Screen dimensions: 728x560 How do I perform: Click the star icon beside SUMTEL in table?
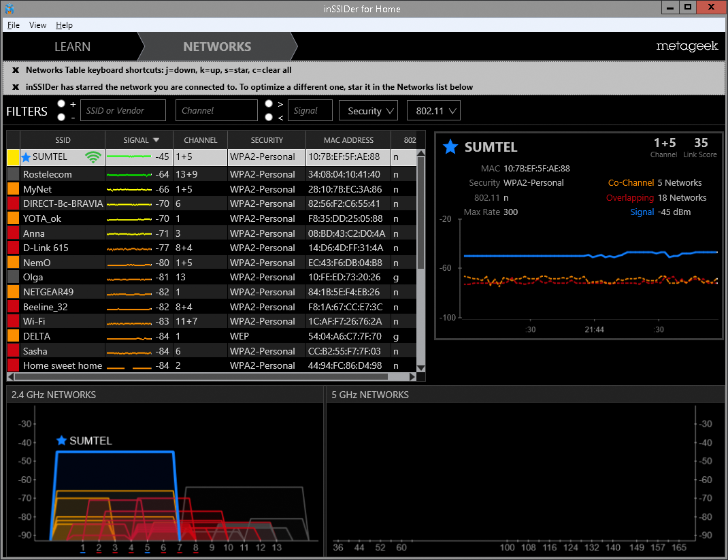(26, 157)
